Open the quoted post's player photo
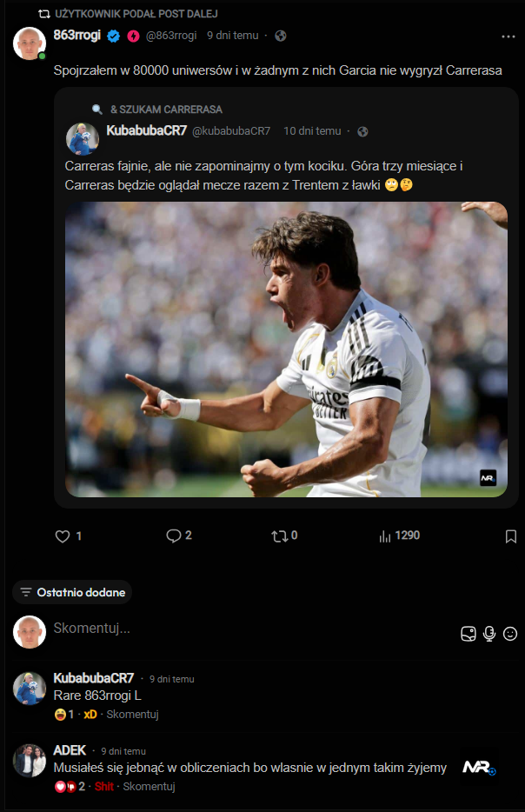This screenshot has height=812, width=525. point(286,349)
